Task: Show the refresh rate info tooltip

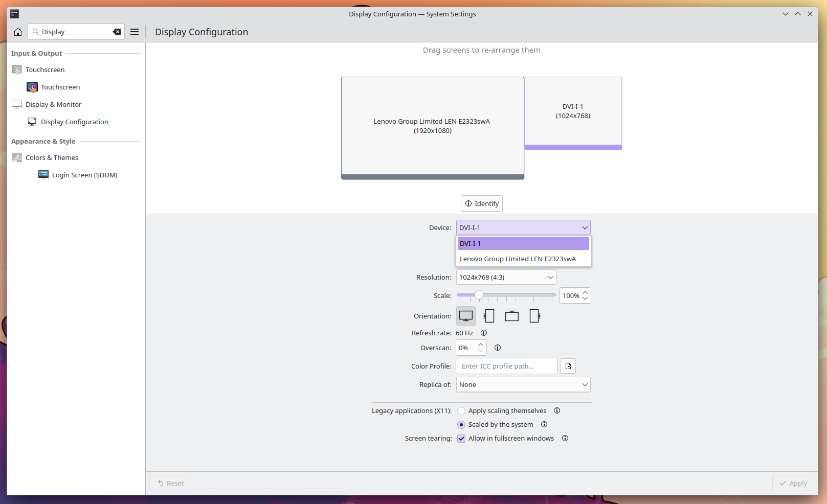Action: pyautogui.click(x=484, y=333)
